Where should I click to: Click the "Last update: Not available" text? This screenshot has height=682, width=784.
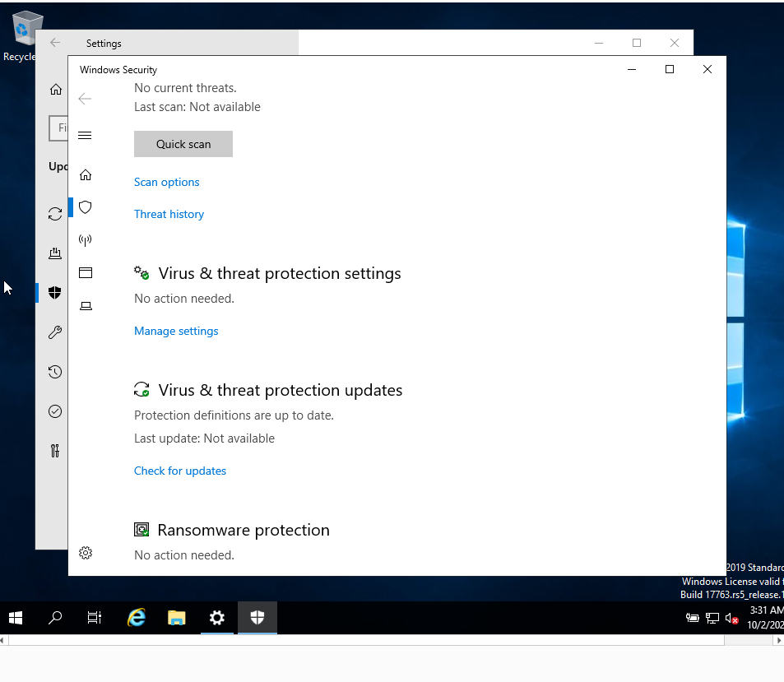tap(204, 438)
